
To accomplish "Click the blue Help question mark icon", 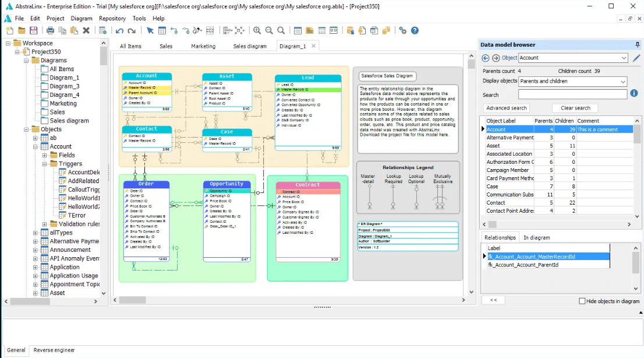I will (x=415, y=30).
